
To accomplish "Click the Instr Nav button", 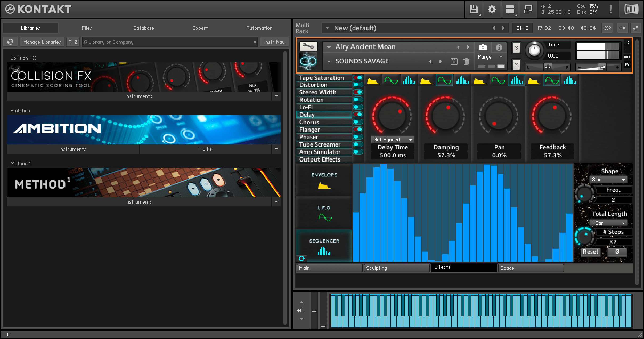I will 274,42.
